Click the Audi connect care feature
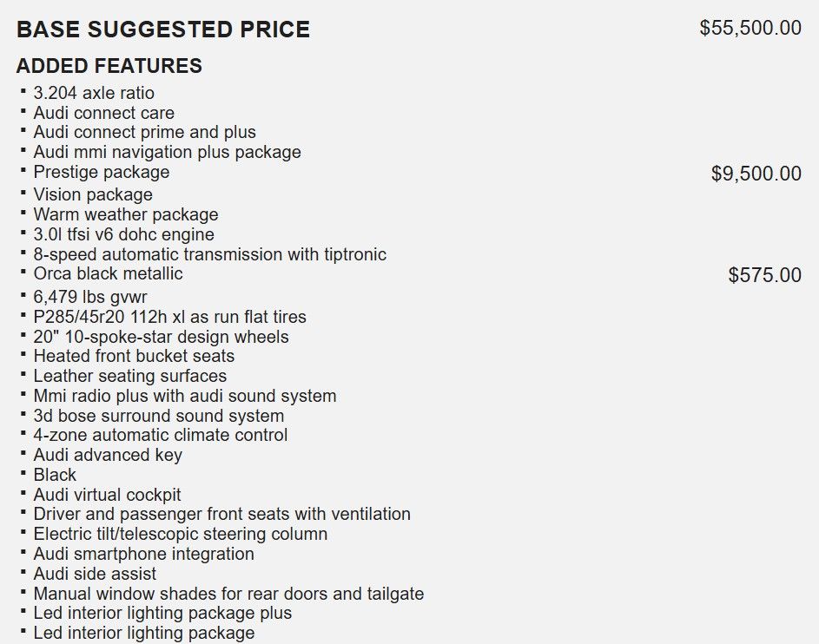The height and width of the screenshot is (644, 819). pyautogui.click(x=104, y=113)
